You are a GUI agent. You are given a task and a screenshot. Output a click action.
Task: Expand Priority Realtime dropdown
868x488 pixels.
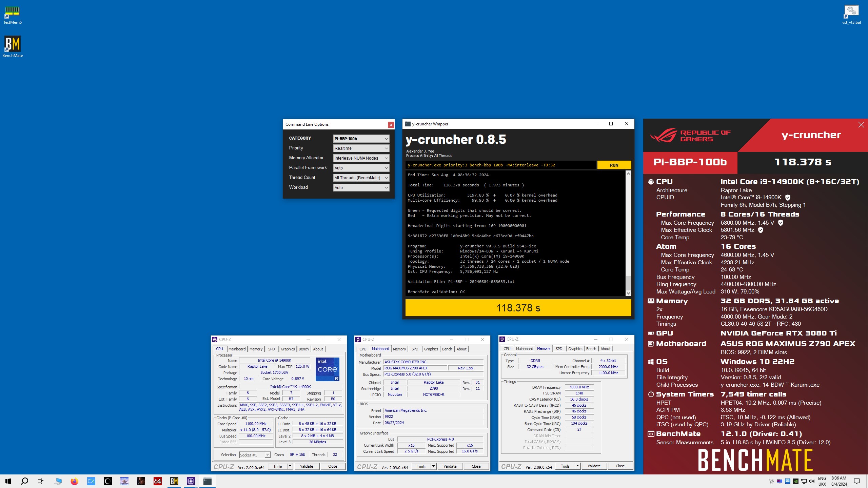click(x=361, y=148)
